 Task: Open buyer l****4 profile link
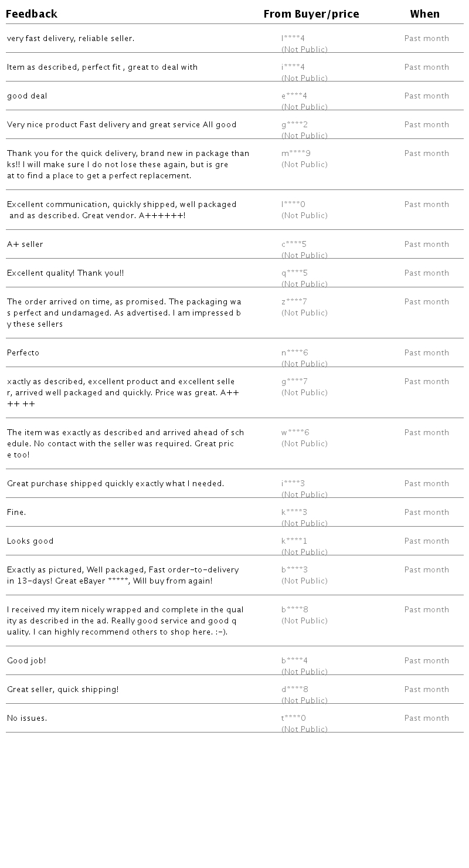293,39
